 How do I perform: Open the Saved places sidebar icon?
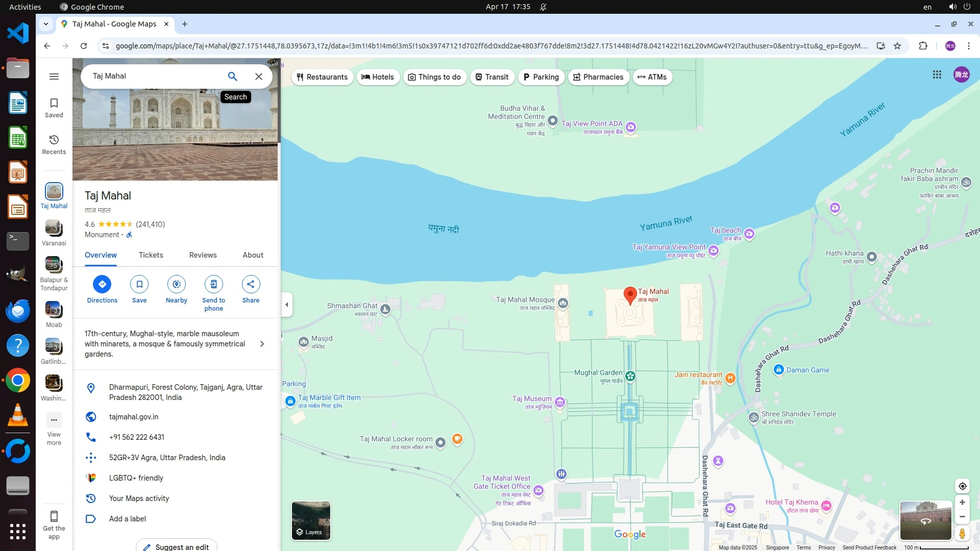[x=54, y=108]
